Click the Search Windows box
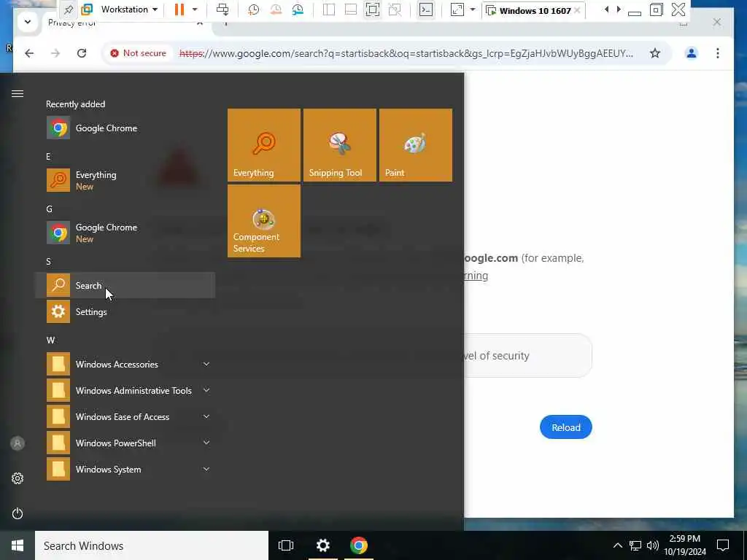Image resolution: width=747 pixels, height=560 pixels. tap(152, 545)
